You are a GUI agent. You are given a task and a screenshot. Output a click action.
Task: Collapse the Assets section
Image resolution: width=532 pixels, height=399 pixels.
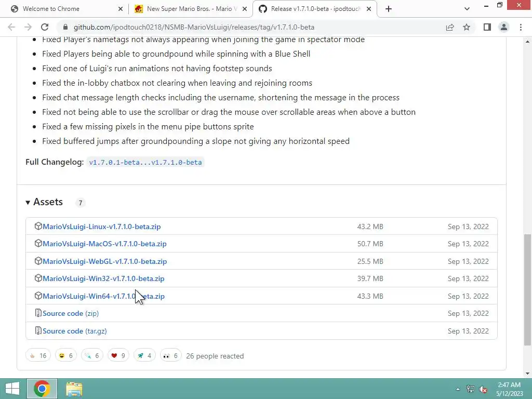point(44,202)
